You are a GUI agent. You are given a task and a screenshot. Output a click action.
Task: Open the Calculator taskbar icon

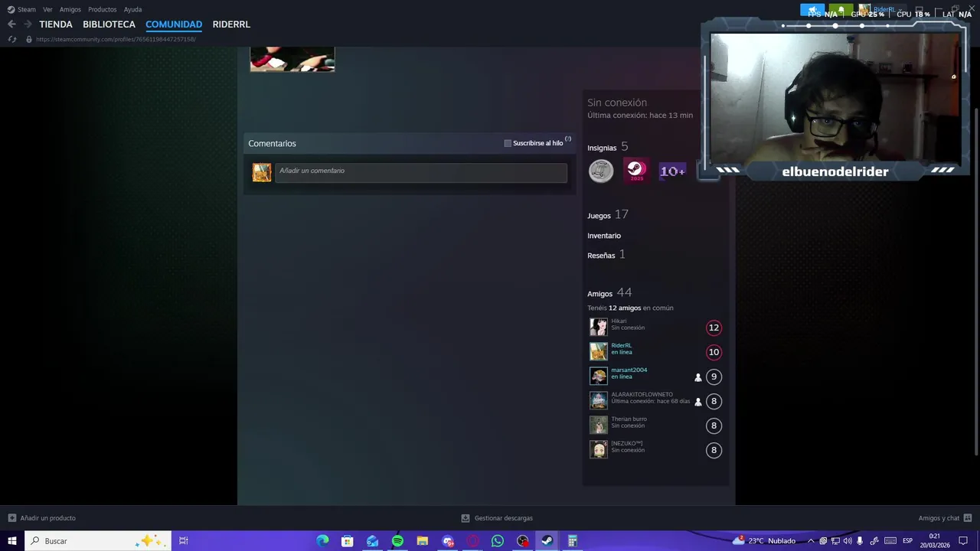572,541
